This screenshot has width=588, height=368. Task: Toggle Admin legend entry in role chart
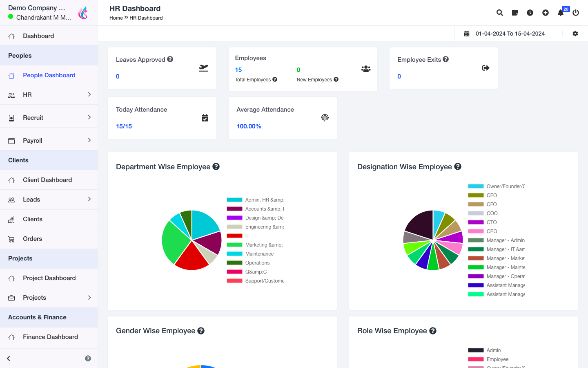pyautogui.click(x=493, y=350)
